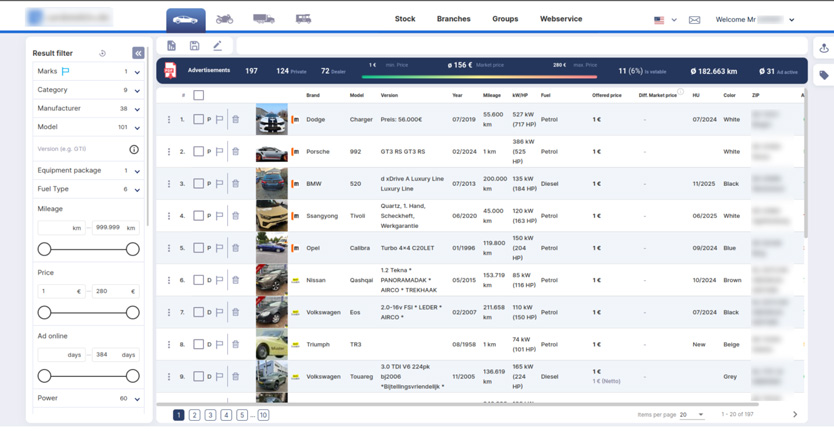Screen dimensions: 834x431
Task: Delete the Porsche 992 row via trash icon
Action: pyautogui.click(x=236, y=152)
